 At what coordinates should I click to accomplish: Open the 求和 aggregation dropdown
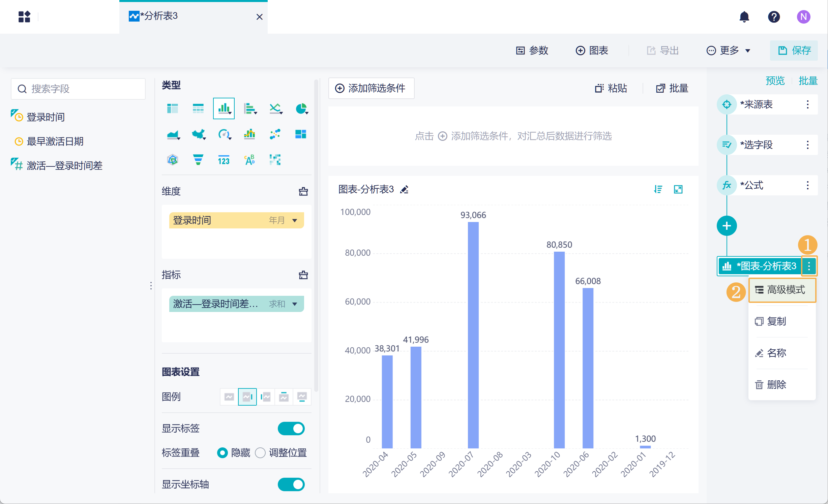[295, 304]
